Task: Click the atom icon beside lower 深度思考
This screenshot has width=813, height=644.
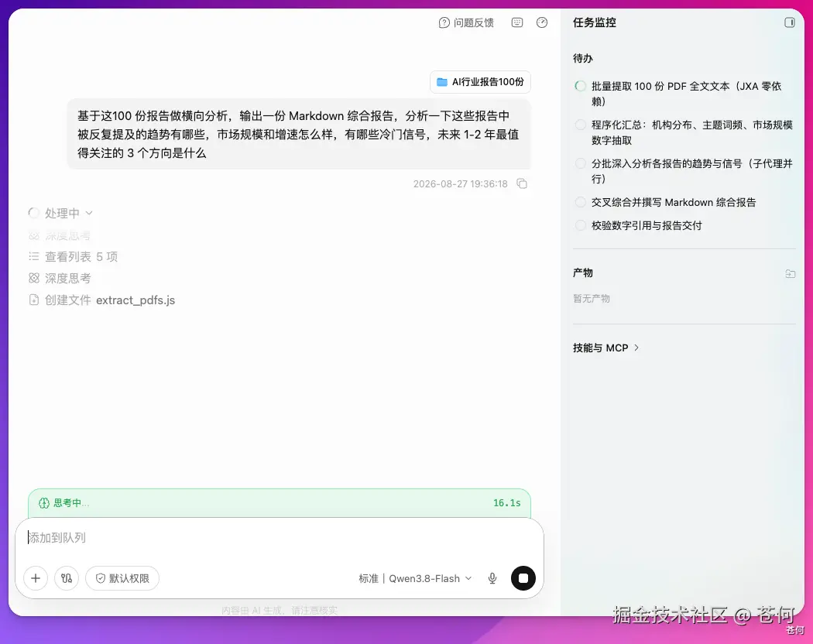Action: [34, 279]
